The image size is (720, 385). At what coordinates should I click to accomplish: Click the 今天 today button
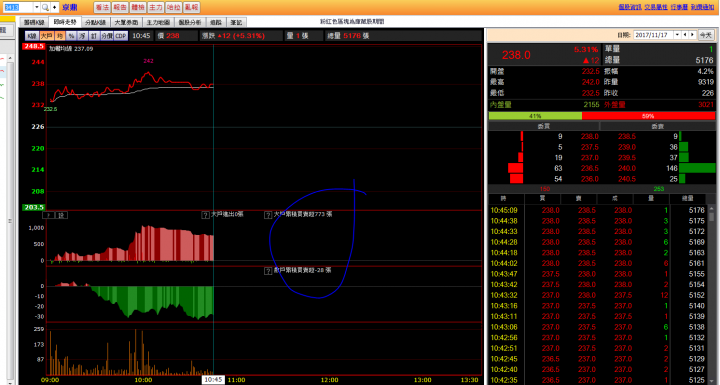pyautogui.click(x=705, y=35)
